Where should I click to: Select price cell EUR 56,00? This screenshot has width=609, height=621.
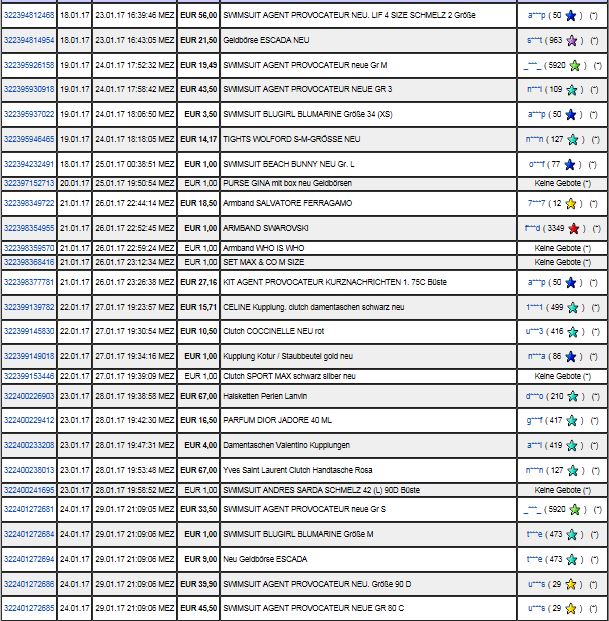(x=199, y=15)
